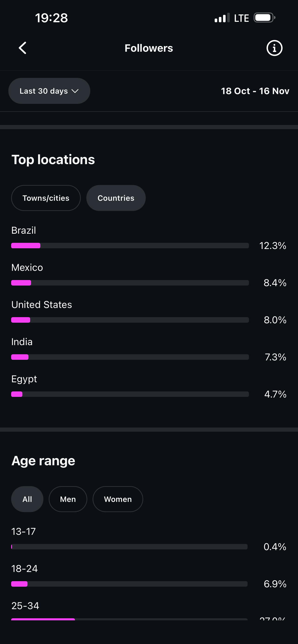The image size is (298, 644).
Task: Tap the 18-24 age range bar
Action: [129, 584]
